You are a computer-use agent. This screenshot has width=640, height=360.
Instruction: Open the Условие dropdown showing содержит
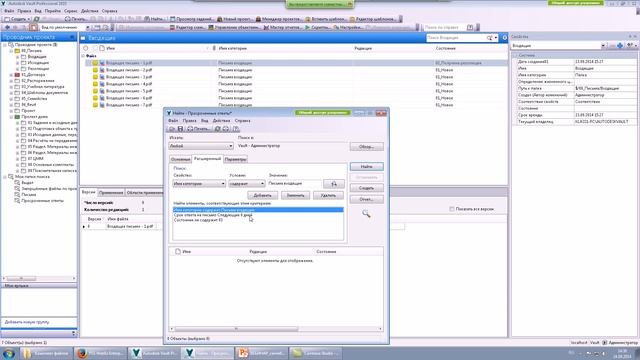(247, 184)
